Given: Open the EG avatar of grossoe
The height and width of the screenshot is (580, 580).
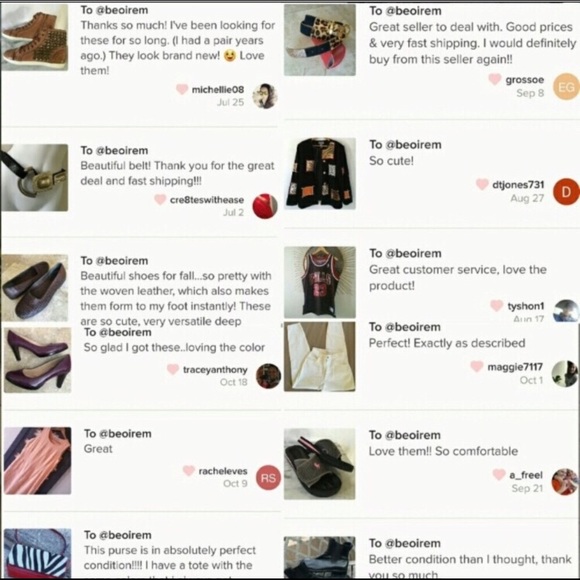Looking at the screenshot, I should tap(566, 87).
